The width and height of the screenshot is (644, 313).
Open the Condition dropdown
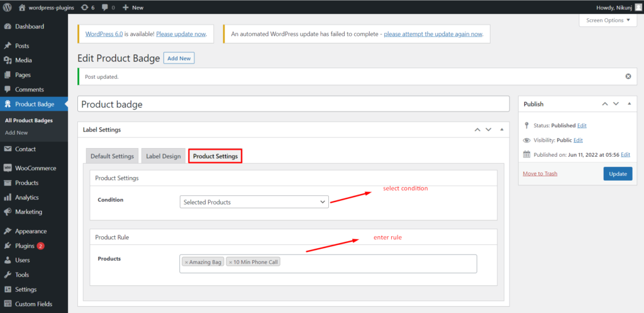[254, 202]
